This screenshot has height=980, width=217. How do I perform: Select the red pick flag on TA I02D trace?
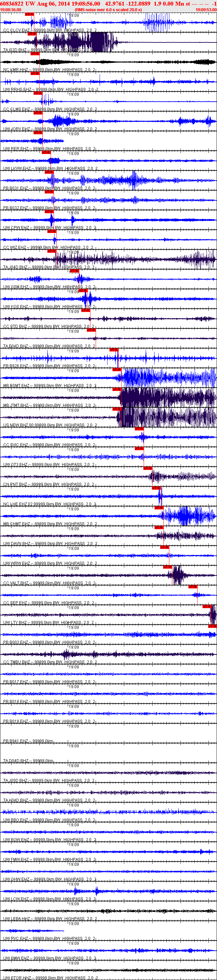[32, 34]
